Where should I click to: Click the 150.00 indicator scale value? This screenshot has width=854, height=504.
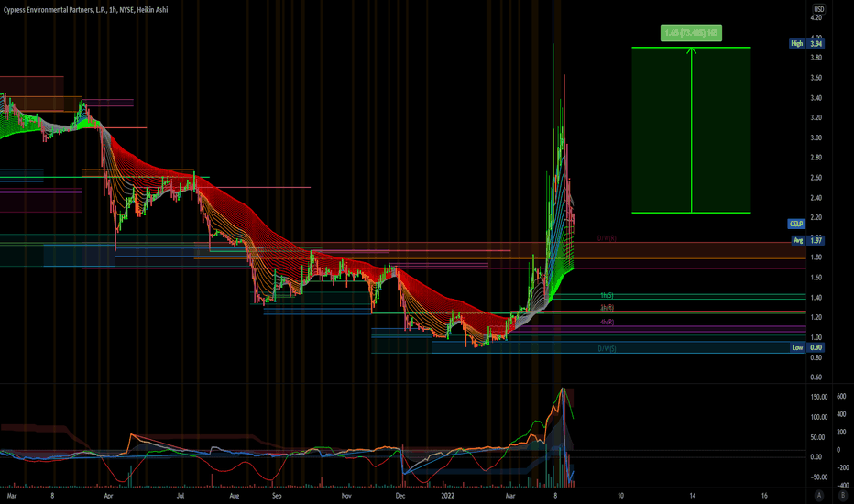(x=819, y=397)
